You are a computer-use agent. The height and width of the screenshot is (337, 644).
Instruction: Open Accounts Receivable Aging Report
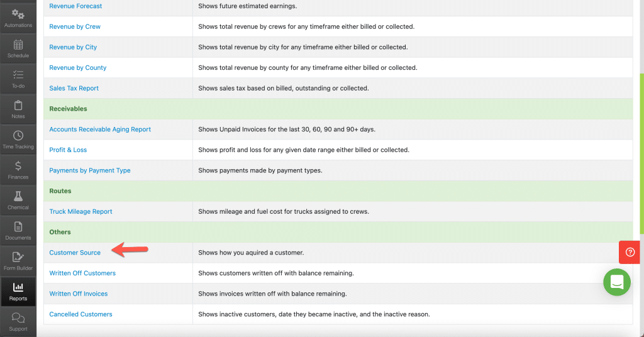click(x=100, y=130)
